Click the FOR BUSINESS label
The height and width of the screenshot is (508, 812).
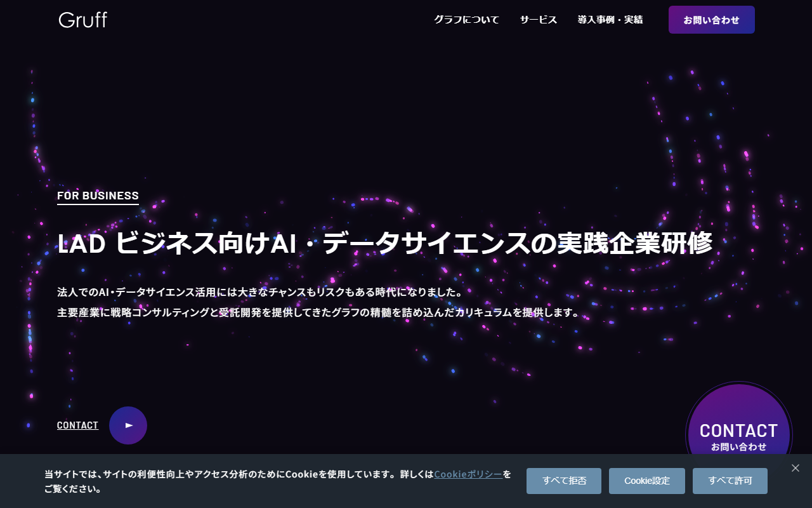tap(98, 196)
